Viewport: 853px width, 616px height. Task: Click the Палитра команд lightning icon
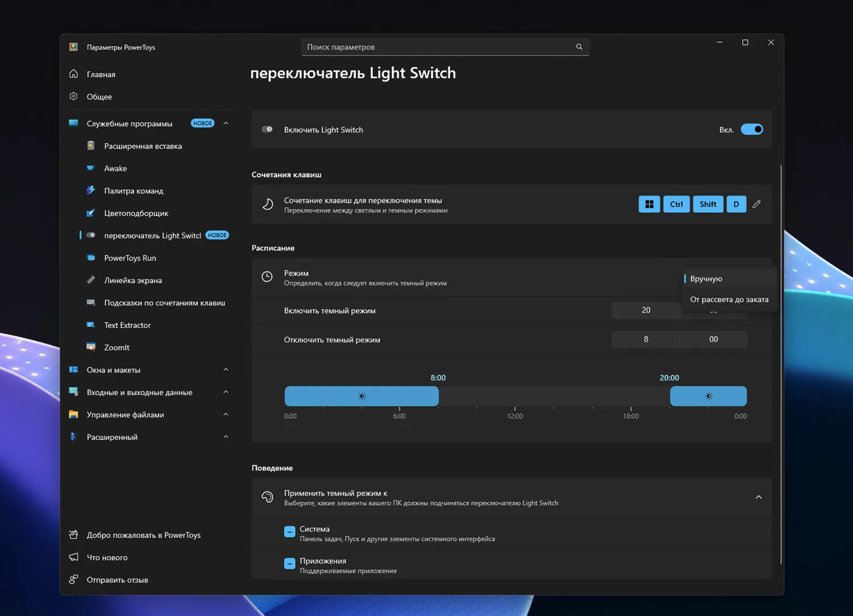(91, 190)
